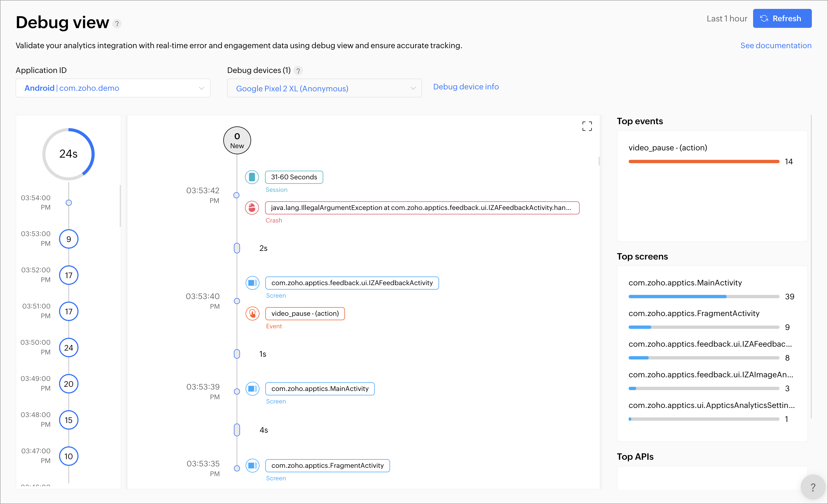Select the 03:50:00 PM marker showing 24
The width and height of the screenshot is (828, 504).
(68, 348)
